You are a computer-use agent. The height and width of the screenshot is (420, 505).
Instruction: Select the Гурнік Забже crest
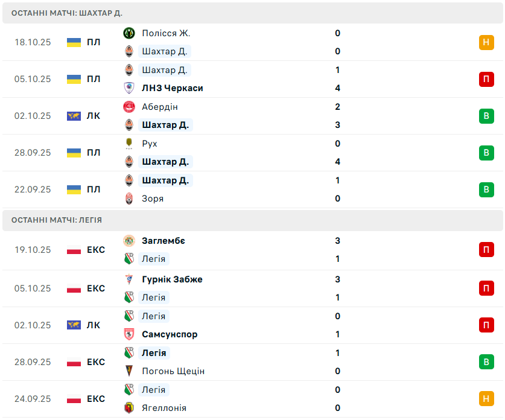(x=129, y=279)
